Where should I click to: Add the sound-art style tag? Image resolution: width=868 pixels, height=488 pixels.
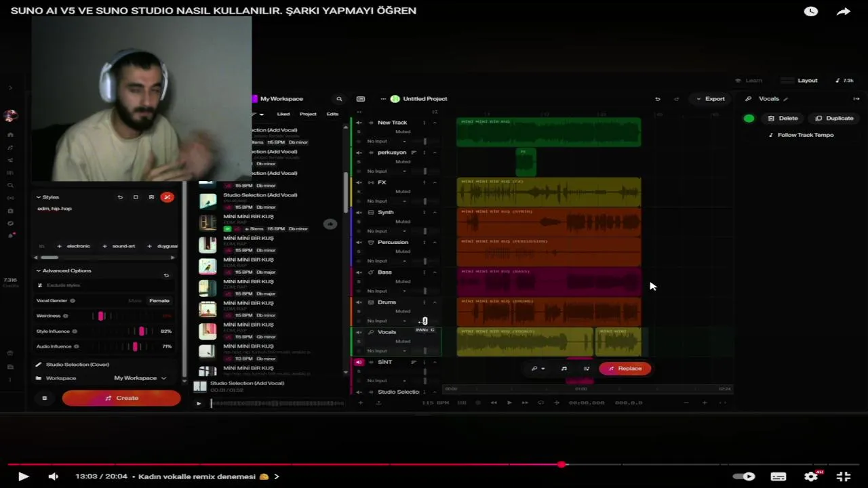[x=119, y=246]
